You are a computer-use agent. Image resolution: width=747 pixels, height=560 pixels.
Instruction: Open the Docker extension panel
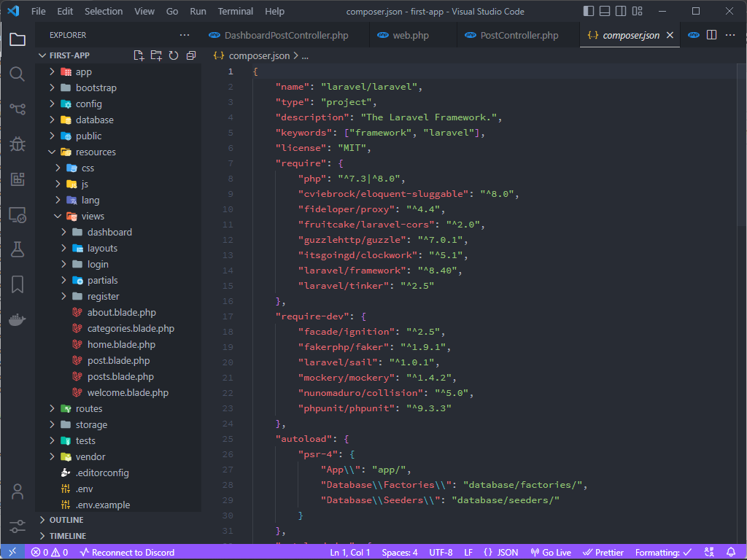pos(18,319)
